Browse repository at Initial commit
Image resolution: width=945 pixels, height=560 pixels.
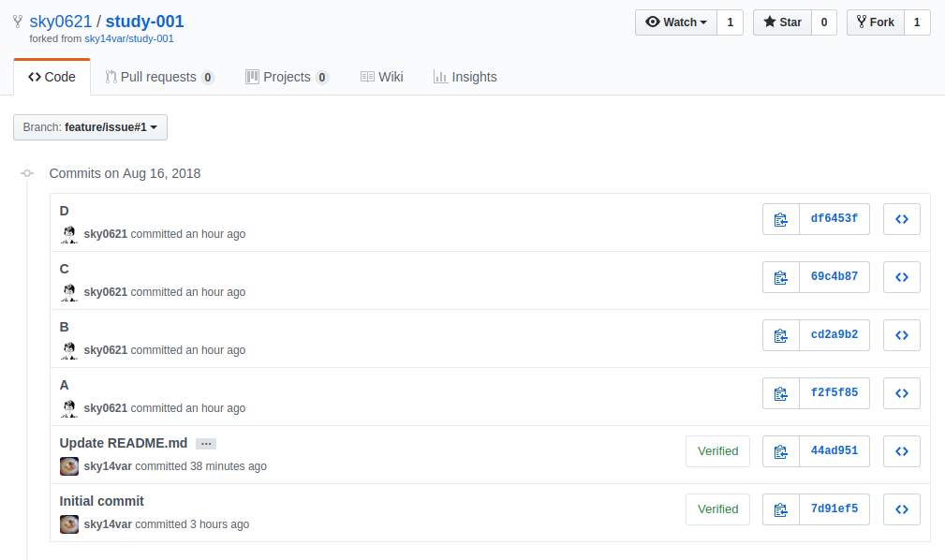point(902,509)
